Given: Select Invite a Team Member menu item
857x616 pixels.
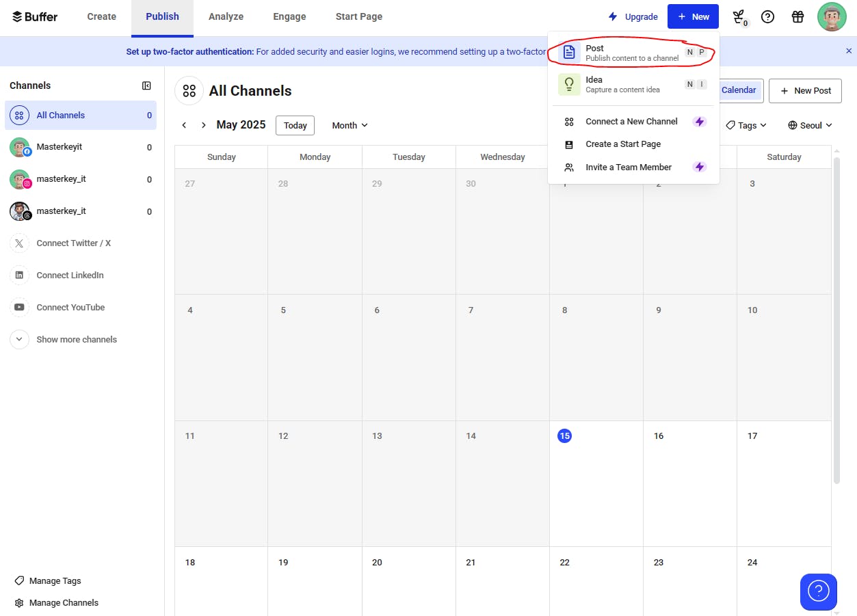Looking at the screenshot, I should pos(633,167).
